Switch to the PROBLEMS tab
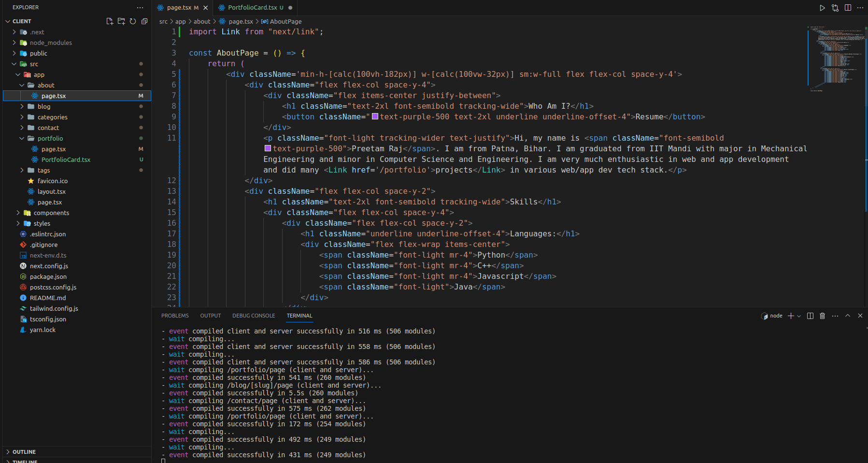This screenshot has width=868, height=463. tap(175, 316)
